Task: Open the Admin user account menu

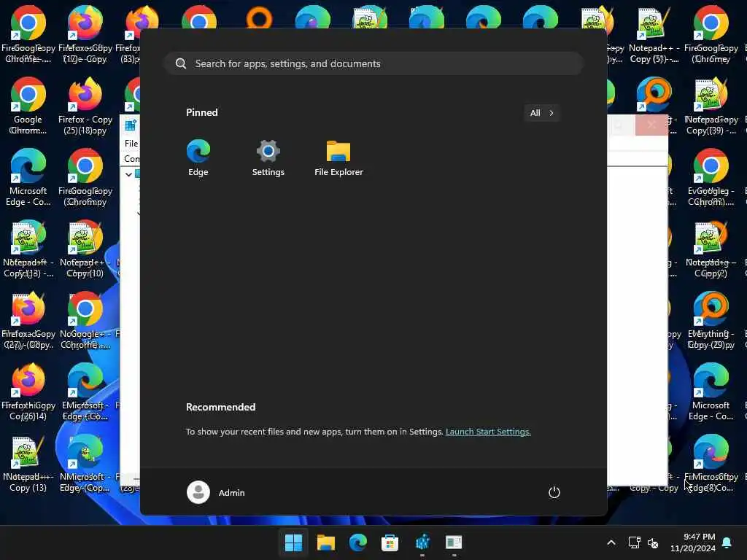Action: point(216,492)
